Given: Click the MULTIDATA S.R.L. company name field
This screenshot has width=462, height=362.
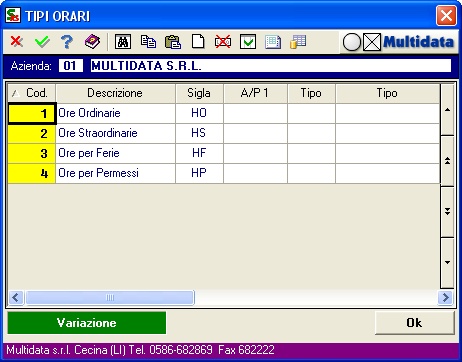Looking at the screenshot, I should click(x=271, y=66).
